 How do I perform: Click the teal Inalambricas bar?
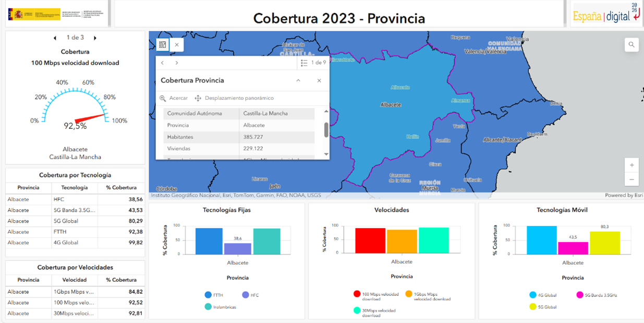[x=267, y=241]
